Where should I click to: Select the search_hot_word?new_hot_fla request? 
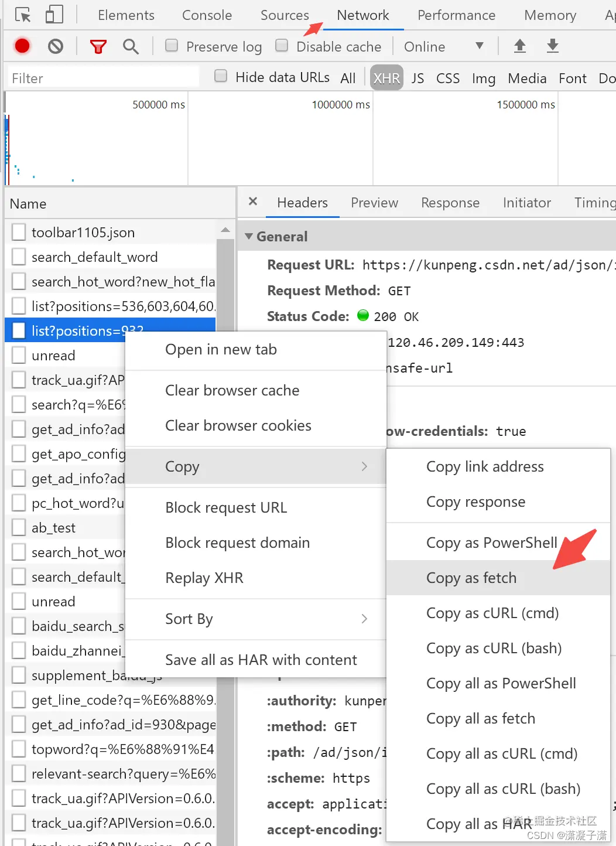tap(111, 281)
